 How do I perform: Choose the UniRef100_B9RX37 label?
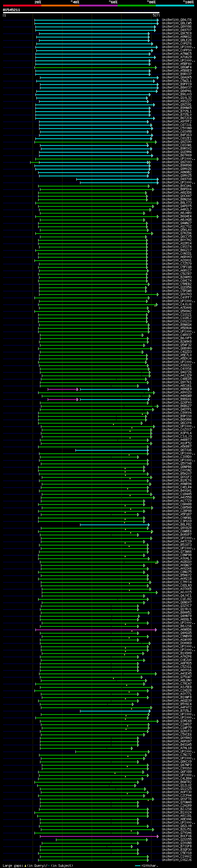177,74
